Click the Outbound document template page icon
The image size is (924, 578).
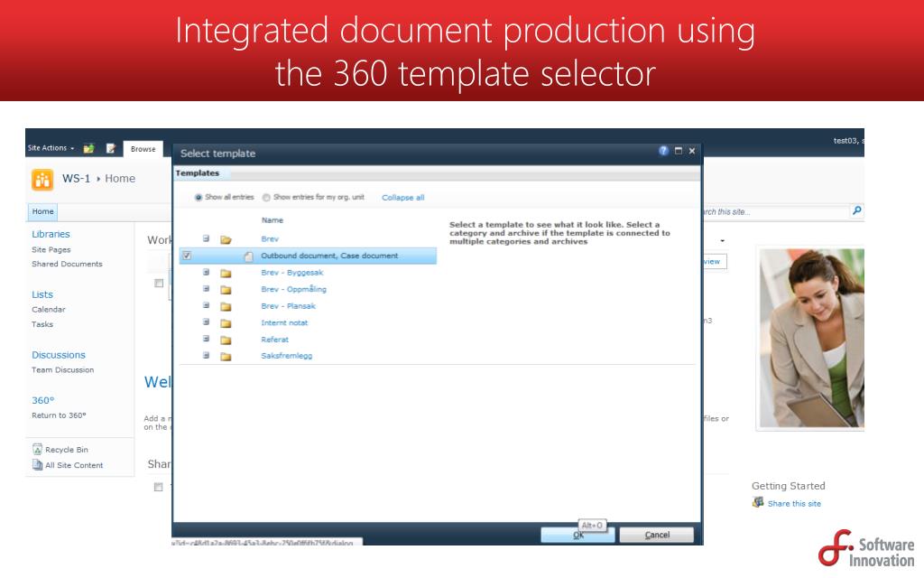click(249, 256)
